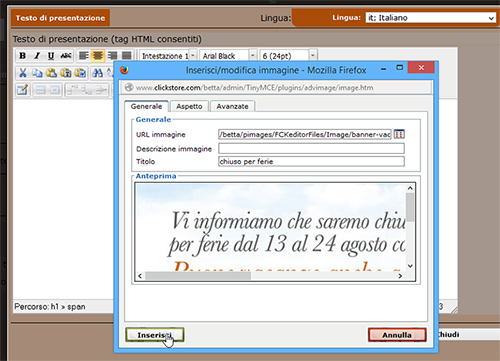Toggle bold formatting in the editor toolbar
Viewport: 500px width, 361px height.
(x=22, y=56)
